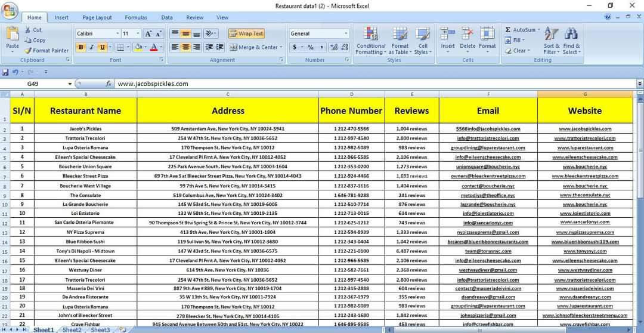This screenshot has height=333, width=644.
Task: Click the Insert cells icon
Action: (448, 33)
